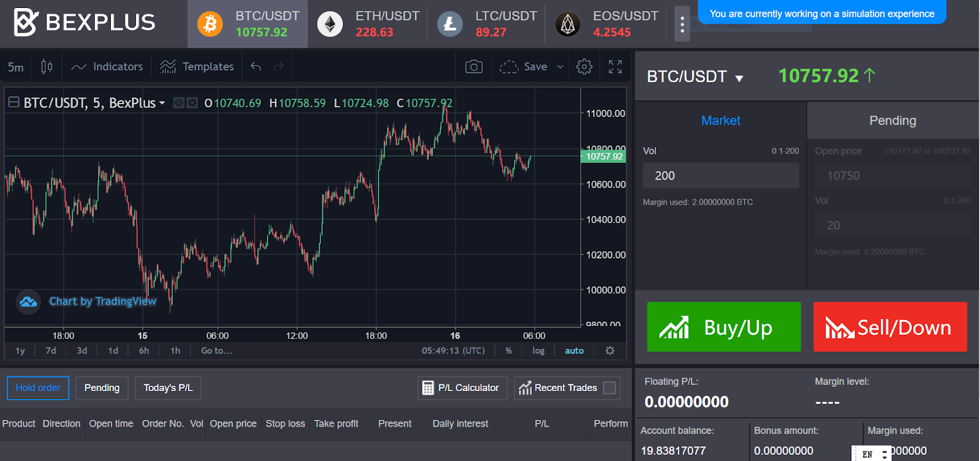The height and width of the screenshot is (461, 980).
Task: Open the Today's P/L tab
Action: tap(168, 388)
